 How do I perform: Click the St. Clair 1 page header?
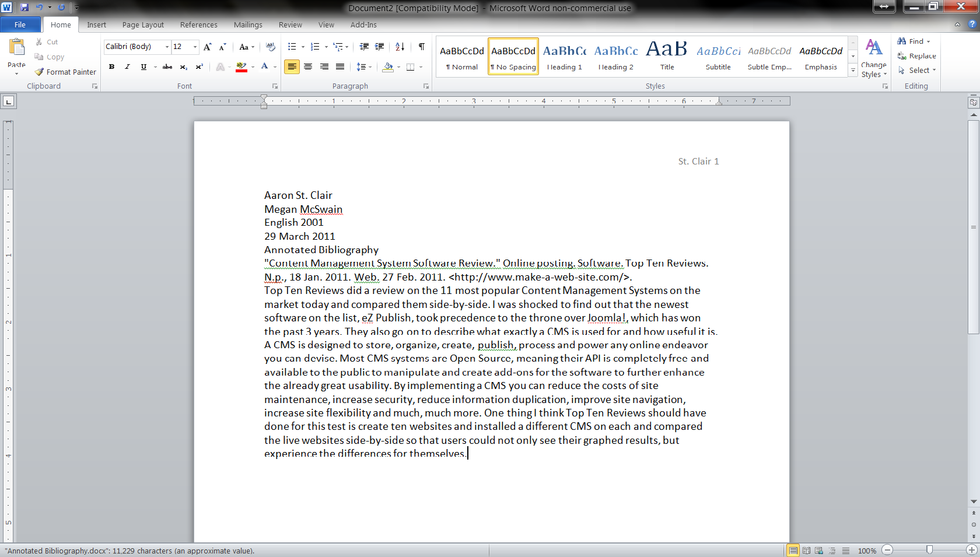pyautogui.click(x=698, y=162)
